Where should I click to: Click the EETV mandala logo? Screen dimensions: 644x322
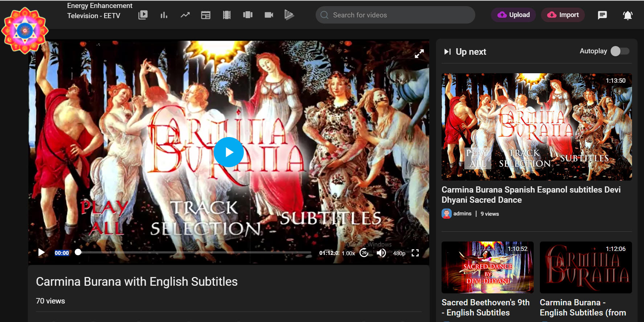25,31
